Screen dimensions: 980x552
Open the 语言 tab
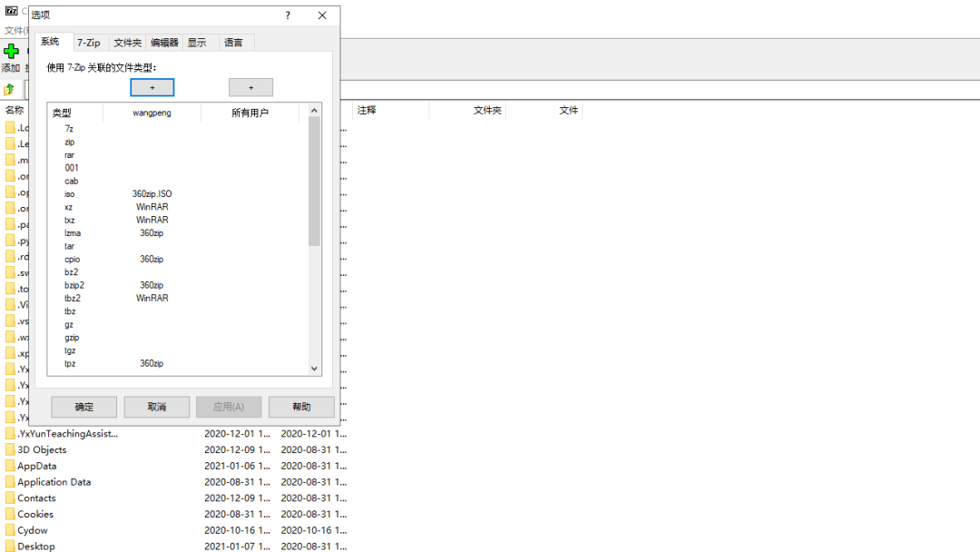point(233,43)
